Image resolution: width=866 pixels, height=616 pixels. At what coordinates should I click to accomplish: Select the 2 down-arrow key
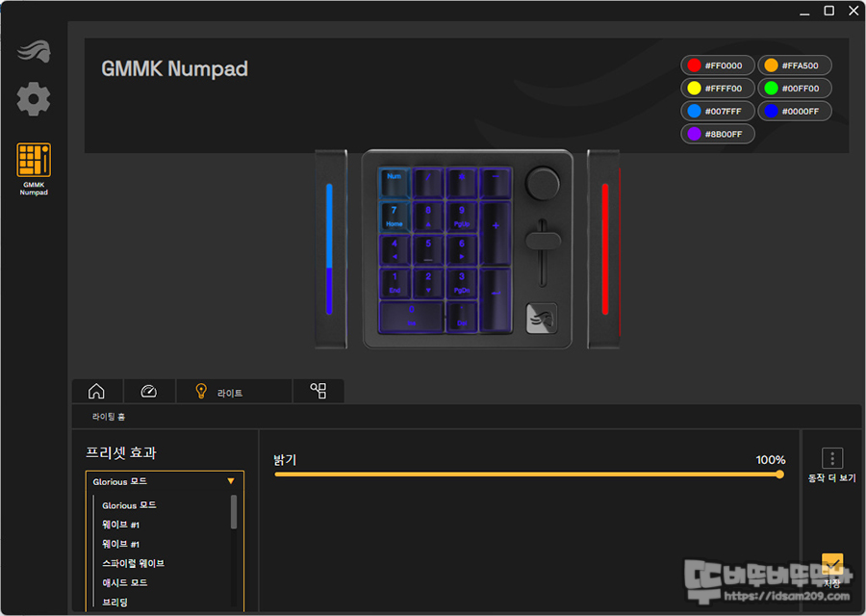[x=428, y=283]
